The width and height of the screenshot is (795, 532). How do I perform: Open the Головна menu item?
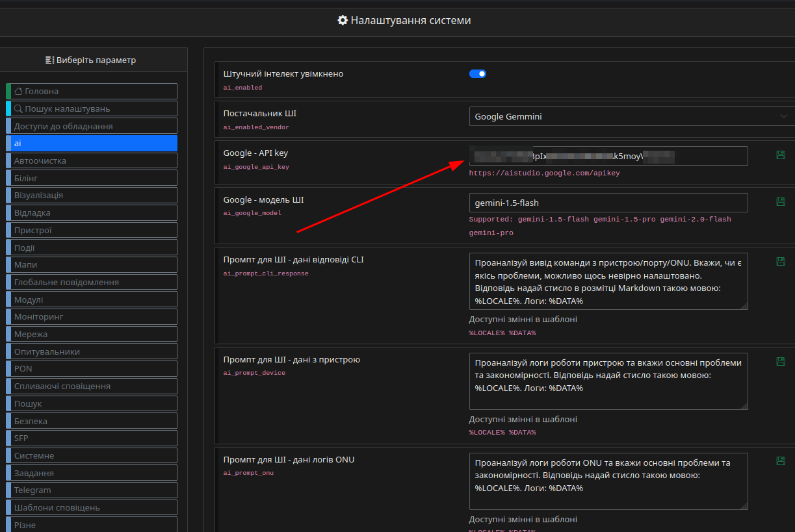pos(92,92)
